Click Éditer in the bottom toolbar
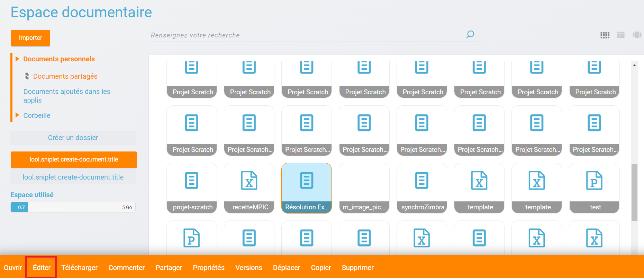Viewport: 644px width, 278px height. (42, 268)
